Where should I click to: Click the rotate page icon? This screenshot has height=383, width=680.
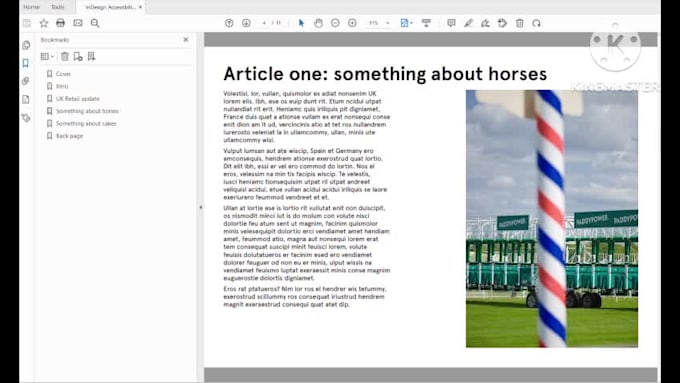536,23
